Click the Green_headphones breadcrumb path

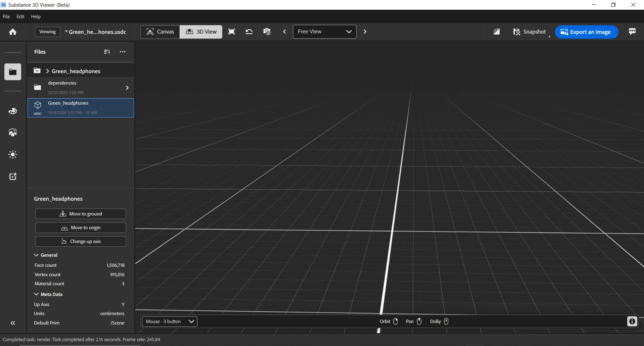76,71
